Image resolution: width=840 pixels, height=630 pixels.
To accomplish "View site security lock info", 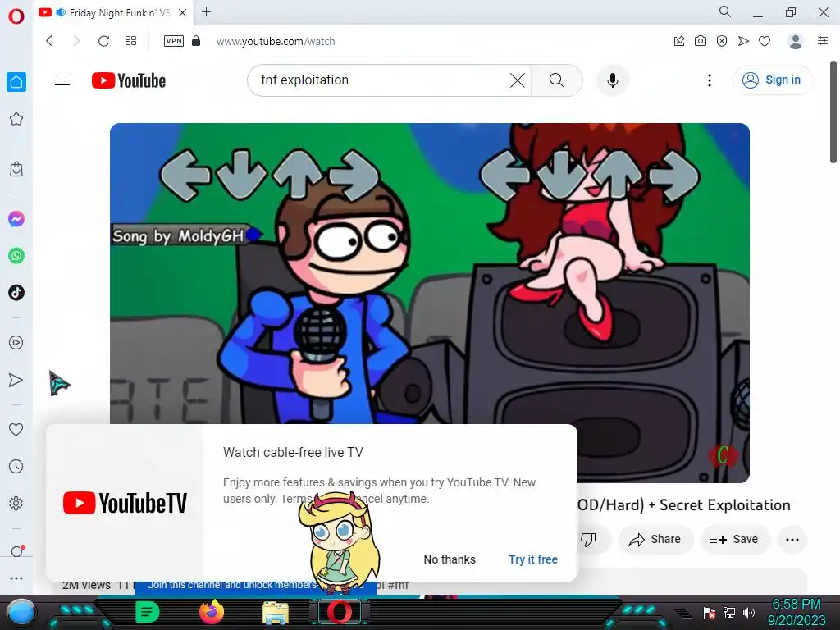I will pyautogui.click(x=196, y=41).
